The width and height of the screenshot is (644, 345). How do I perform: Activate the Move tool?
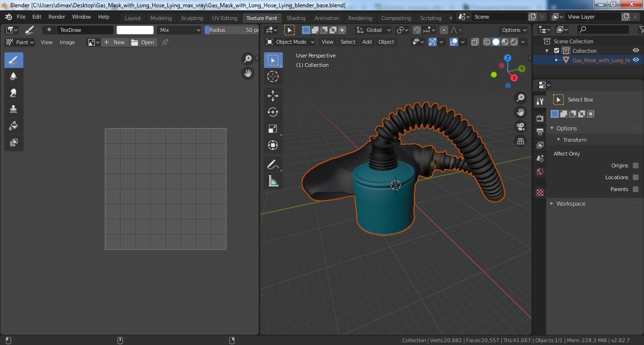(x=273, y=96)
